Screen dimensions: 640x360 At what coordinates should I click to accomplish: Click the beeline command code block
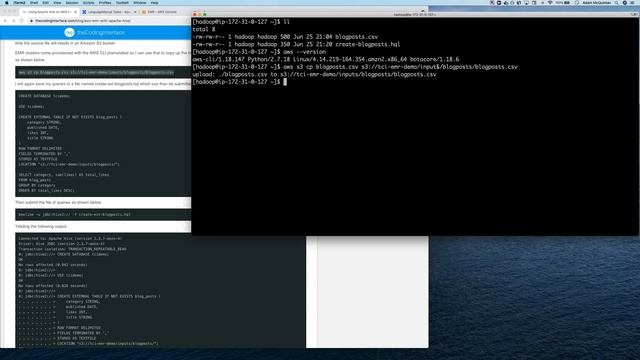(x=103, y=215)
